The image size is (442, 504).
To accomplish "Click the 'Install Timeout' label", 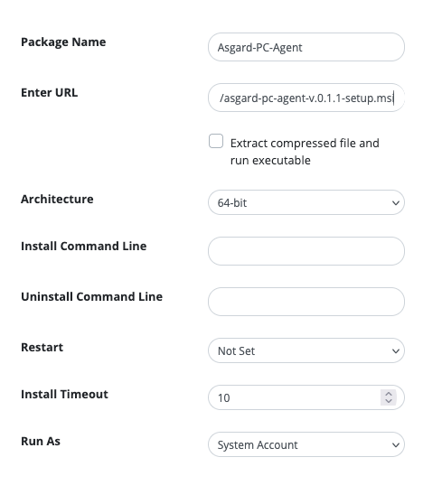I will [64, 394].
